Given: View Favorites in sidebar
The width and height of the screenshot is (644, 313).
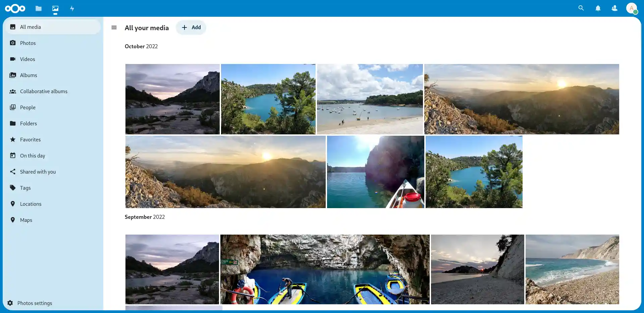Looking at the screenshot, I should click(x=30, y=139).
